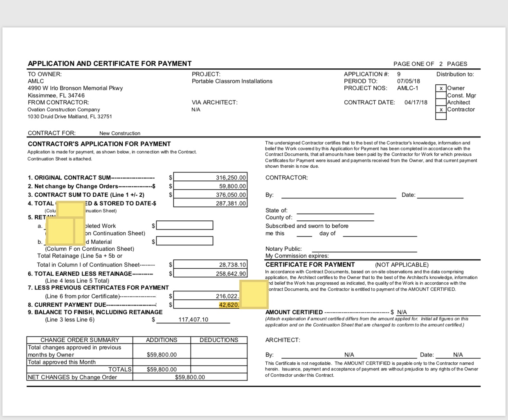Tick the empty box below Contractor
508x420 pixels.
(x=441, y=116)
